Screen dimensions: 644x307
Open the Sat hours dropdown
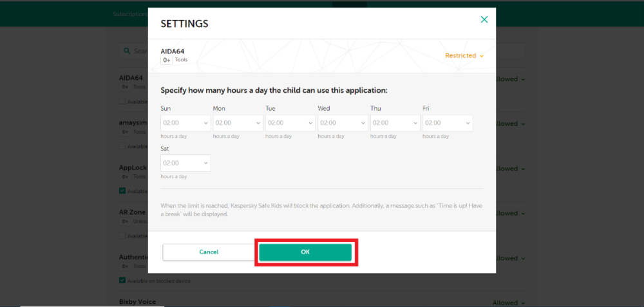[185, 163]
